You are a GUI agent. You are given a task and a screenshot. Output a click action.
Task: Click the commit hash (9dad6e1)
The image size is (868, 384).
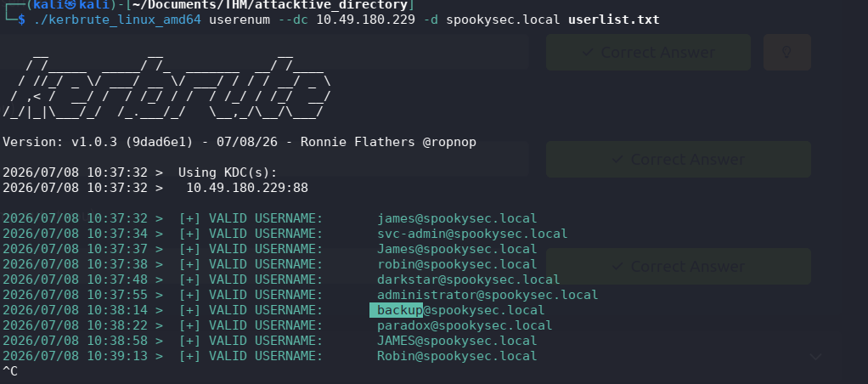160,142
